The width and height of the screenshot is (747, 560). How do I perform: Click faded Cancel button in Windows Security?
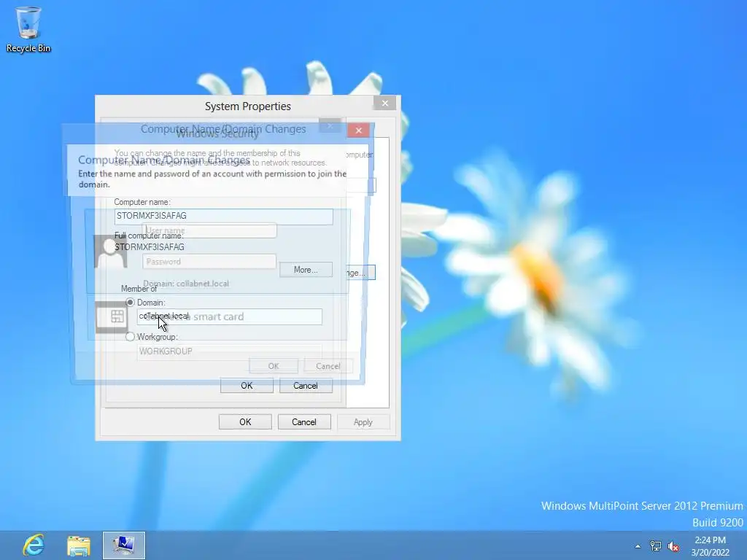(328, 366)
